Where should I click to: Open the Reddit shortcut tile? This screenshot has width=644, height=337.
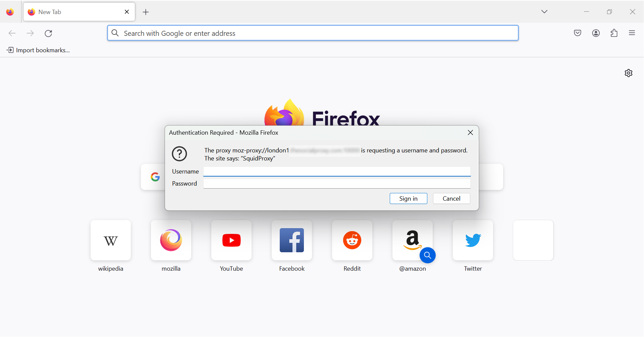tap(352, 240)
